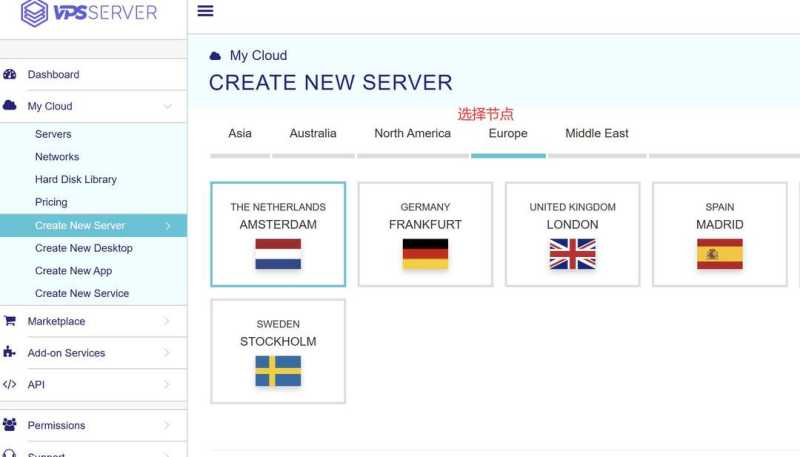
Task: Click the Permissions users icon
Action: pyautogui.click(x=10, y=425)
